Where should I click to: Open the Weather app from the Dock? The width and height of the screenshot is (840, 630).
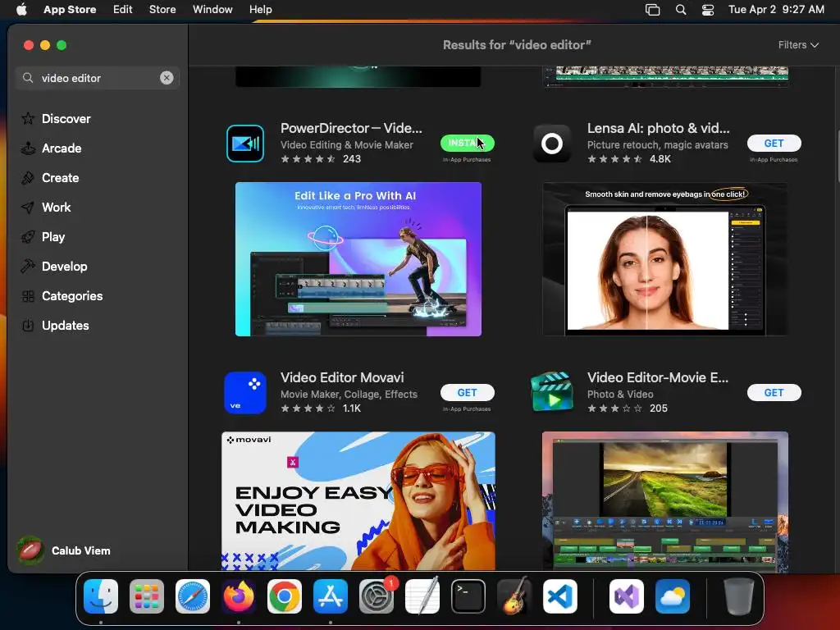pos(673,596)
